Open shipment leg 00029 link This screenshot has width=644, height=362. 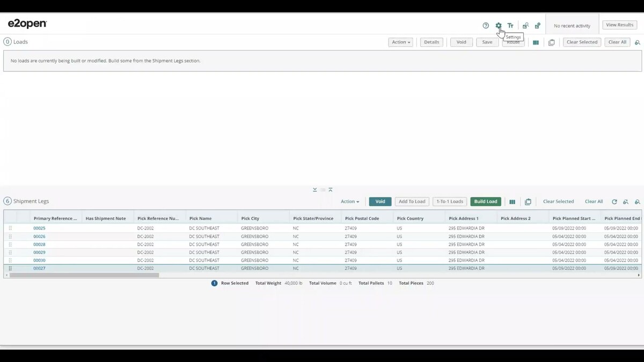pyautogui.click(x=39, y=253)
